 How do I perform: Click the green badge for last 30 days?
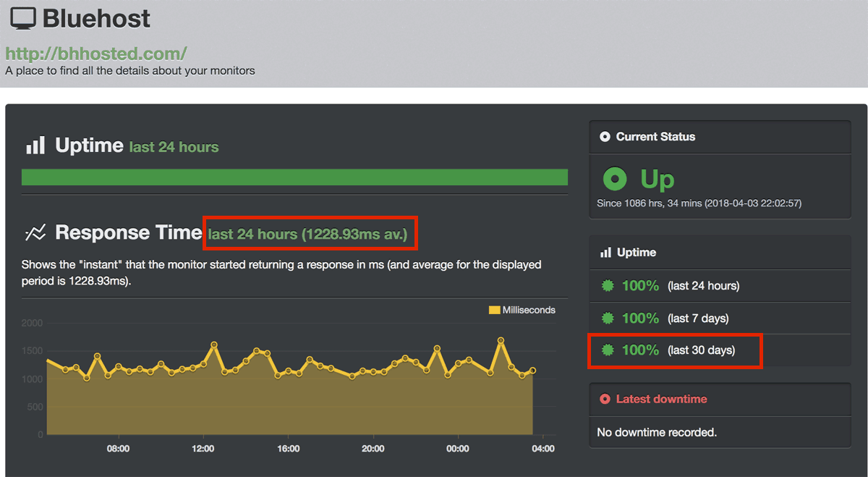pyautogui.click(x=608, y=350)
